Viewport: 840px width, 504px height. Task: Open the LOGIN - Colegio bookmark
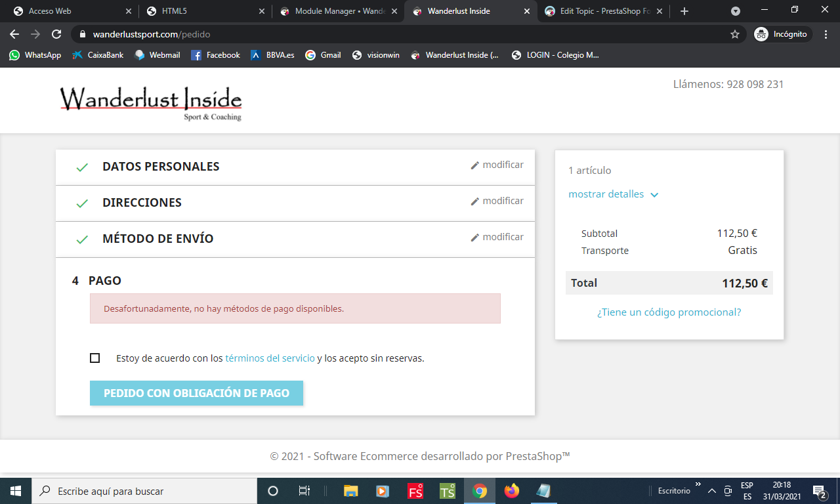(555, 55)
